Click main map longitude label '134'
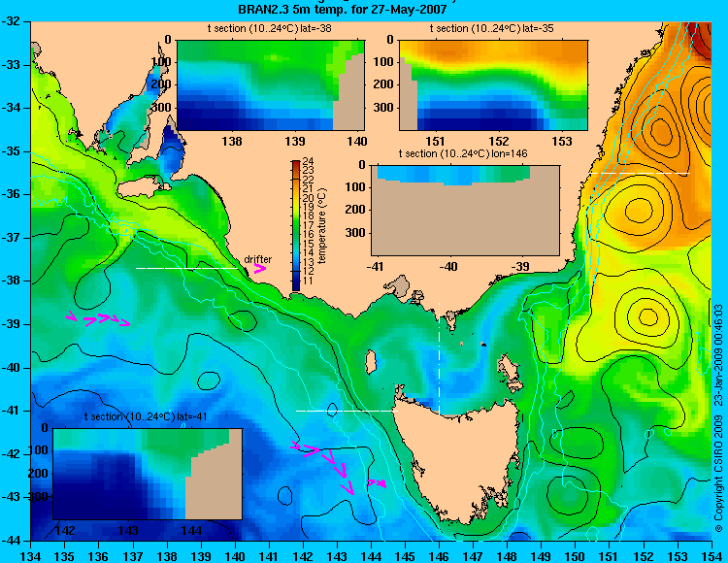Viewport: 728px width, 563px height. [x=31, y=556]
